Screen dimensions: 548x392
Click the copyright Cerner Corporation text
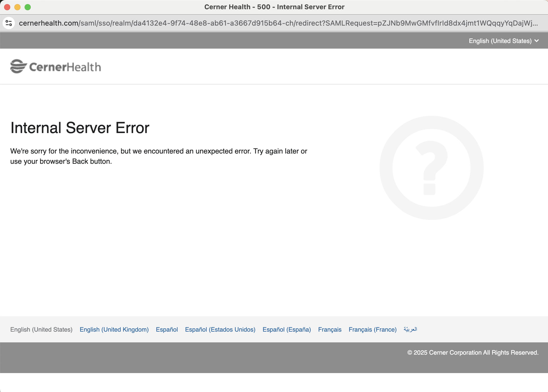tap(473, 353)
